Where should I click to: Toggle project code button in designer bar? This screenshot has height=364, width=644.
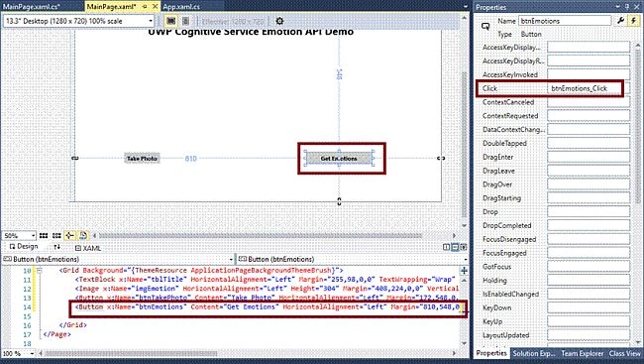point(83,236)
